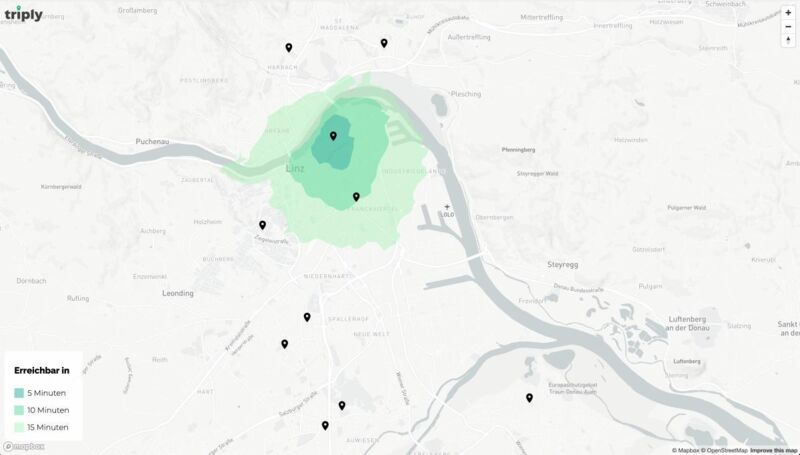Viewport: 800px width, 455px height.
Task: Choose the marker near Ziegeleistraße
Action: (263, 225)
